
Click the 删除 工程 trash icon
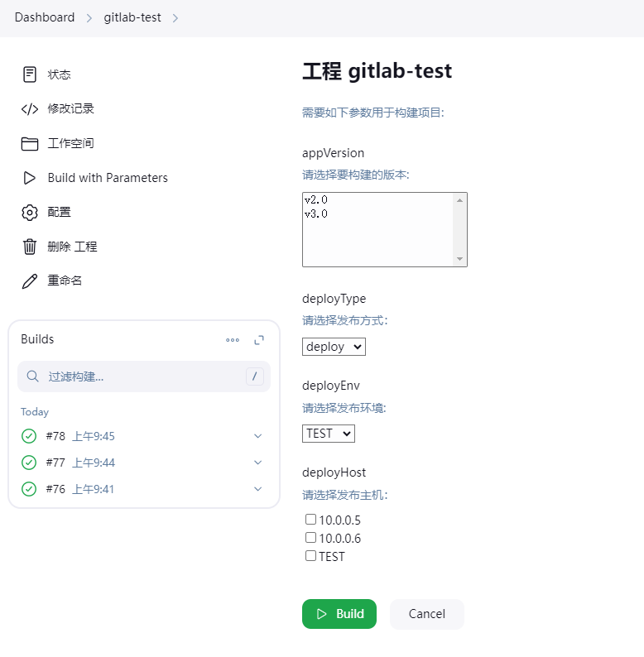(29, 247)
